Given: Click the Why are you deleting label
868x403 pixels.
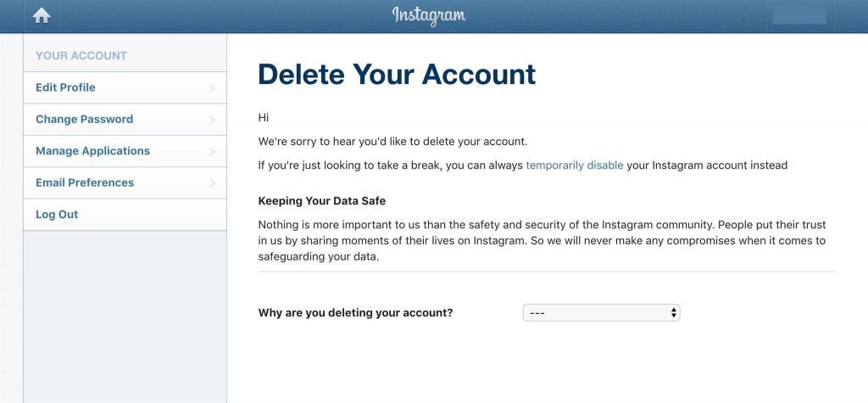Looking at the screenshot, I should (355, 313).
